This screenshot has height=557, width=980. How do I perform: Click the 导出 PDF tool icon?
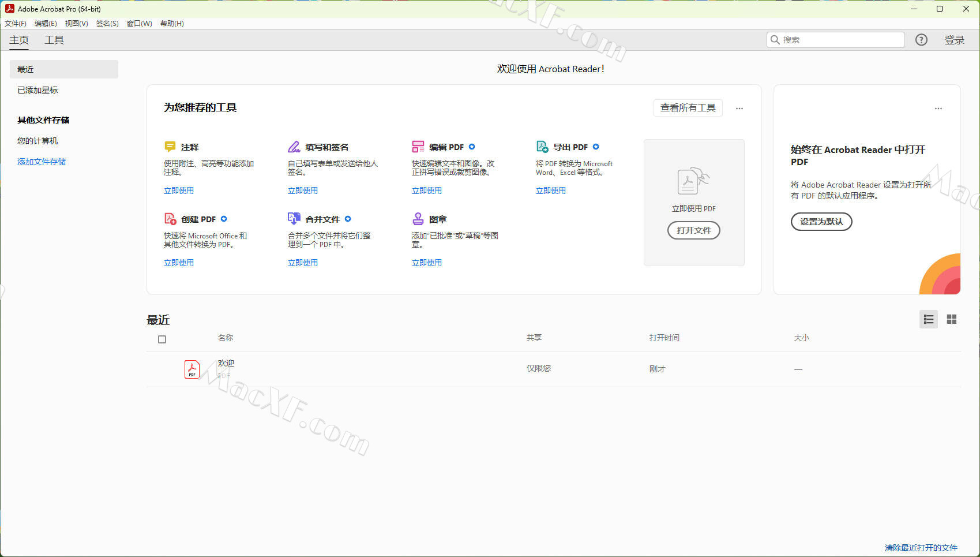click(542, 147)
